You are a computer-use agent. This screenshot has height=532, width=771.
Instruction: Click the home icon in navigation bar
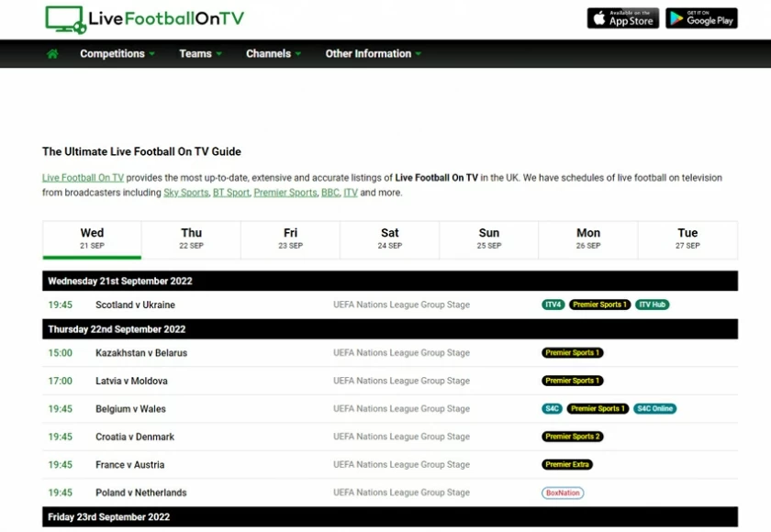(52, 54)
